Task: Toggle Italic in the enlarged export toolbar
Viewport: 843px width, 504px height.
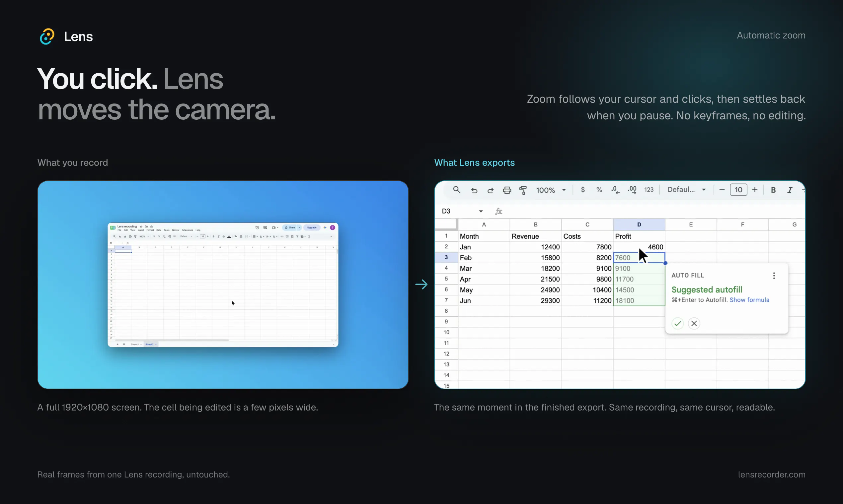Action: [x=790, y=190]
